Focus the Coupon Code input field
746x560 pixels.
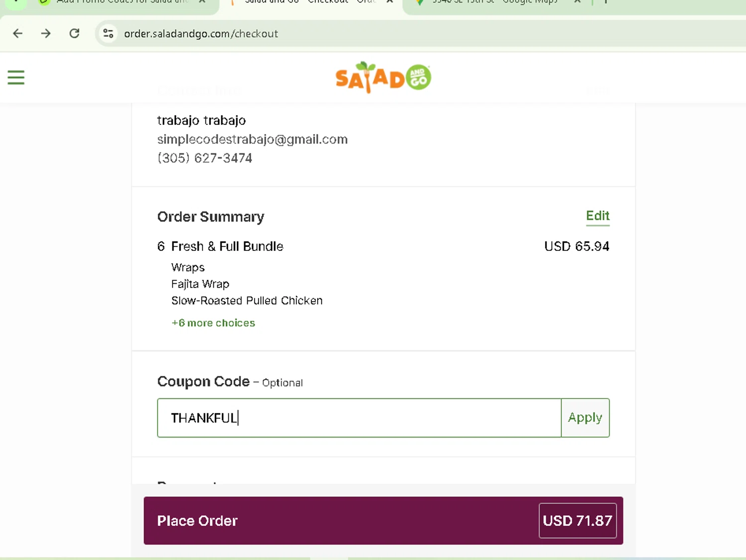359,418
